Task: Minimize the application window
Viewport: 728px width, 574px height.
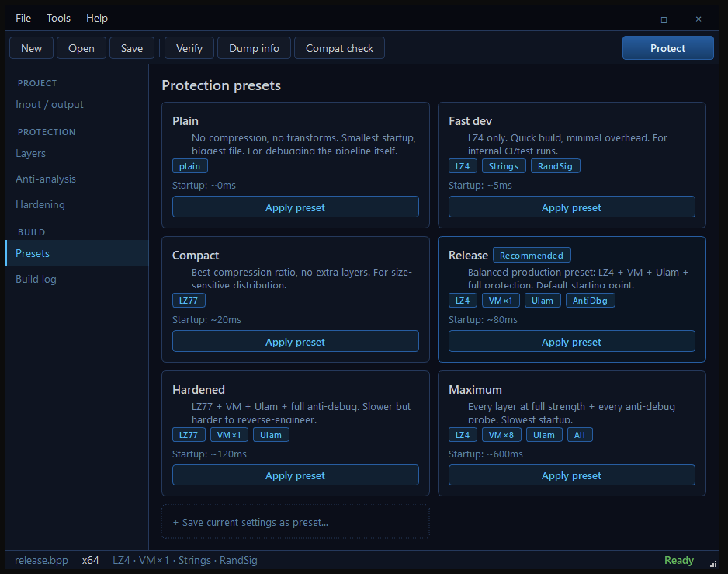Action: coord(630,19)
